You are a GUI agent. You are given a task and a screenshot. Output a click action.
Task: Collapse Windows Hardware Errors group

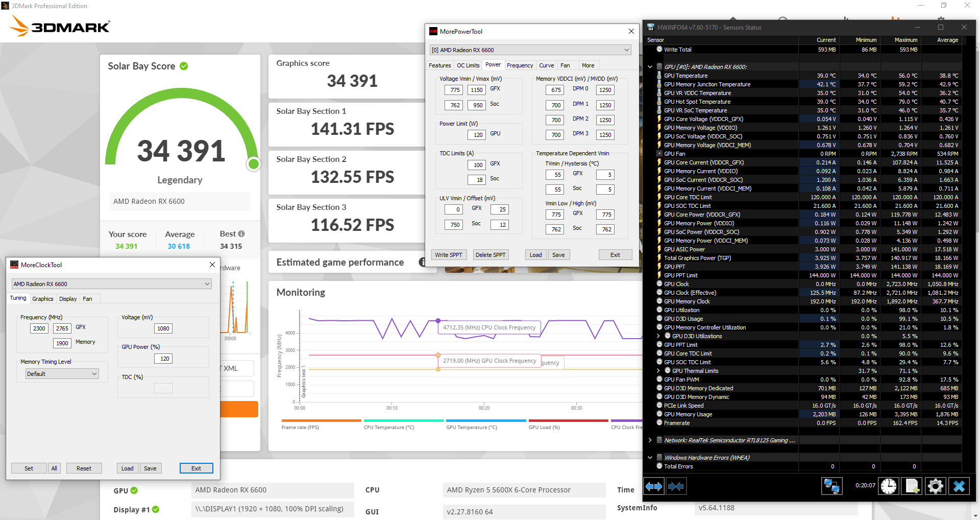[x=650, y=458]
